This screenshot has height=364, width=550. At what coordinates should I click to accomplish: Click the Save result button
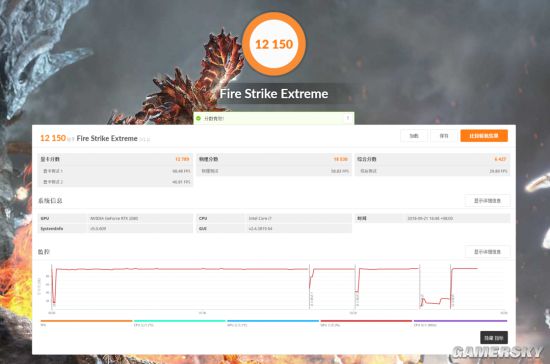pos(444,136)
